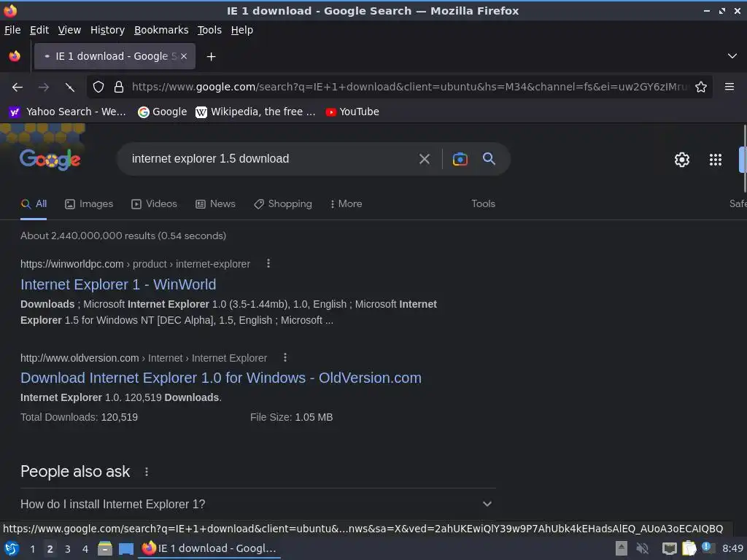Screen dimensions: 747x560
Task: Open options for the winworldpc result
Action: click(x=268, y=263)
